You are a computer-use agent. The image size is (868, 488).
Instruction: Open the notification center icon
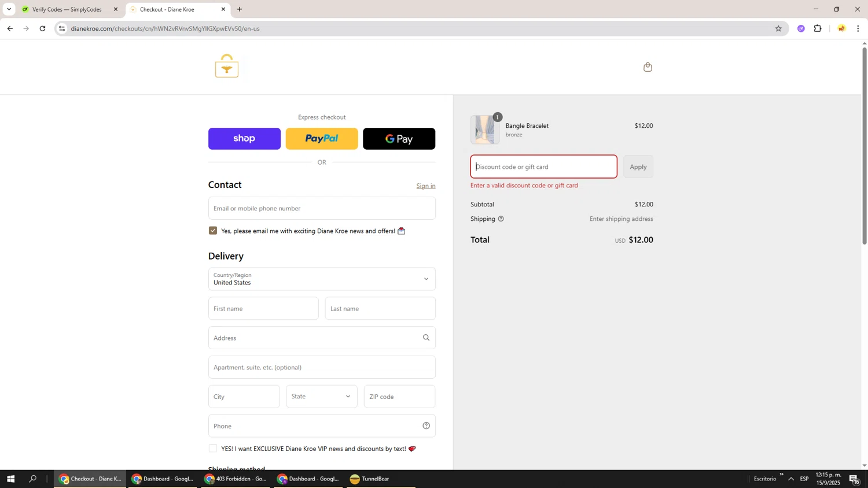855,479
